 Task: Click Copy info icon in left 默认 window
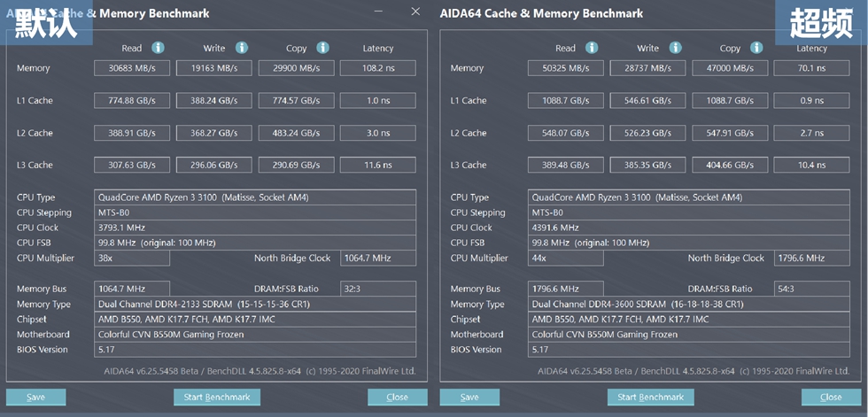322,48
